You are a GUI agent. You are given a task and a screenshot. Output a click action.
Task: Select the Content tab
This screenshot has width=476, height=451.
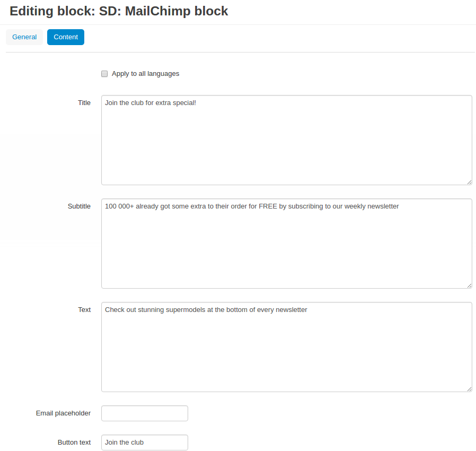pyautogui.click(x=66, y=37)
